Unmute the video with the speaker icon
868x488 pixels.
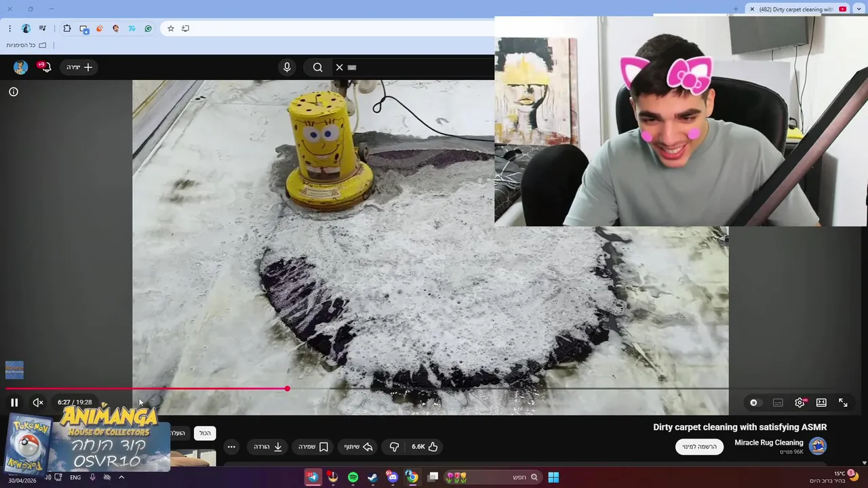click(x=38, y=403)
